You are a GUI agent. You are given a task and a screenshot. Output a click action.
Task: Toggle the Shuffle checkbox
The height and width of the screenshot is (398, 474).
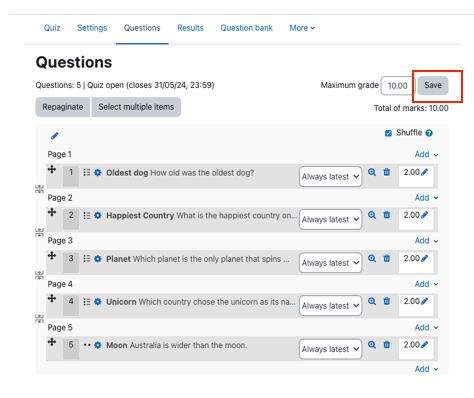[x=388, y=133]
